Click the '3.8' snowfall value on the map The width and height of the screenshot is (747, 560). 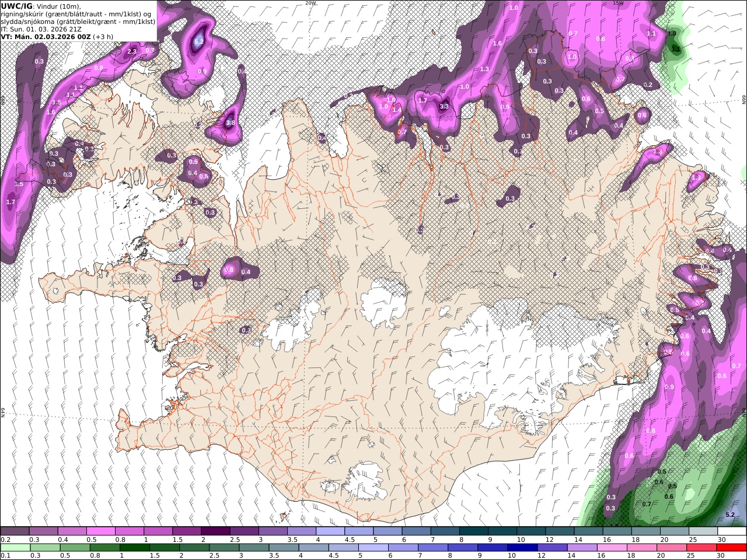click(230, 123)
